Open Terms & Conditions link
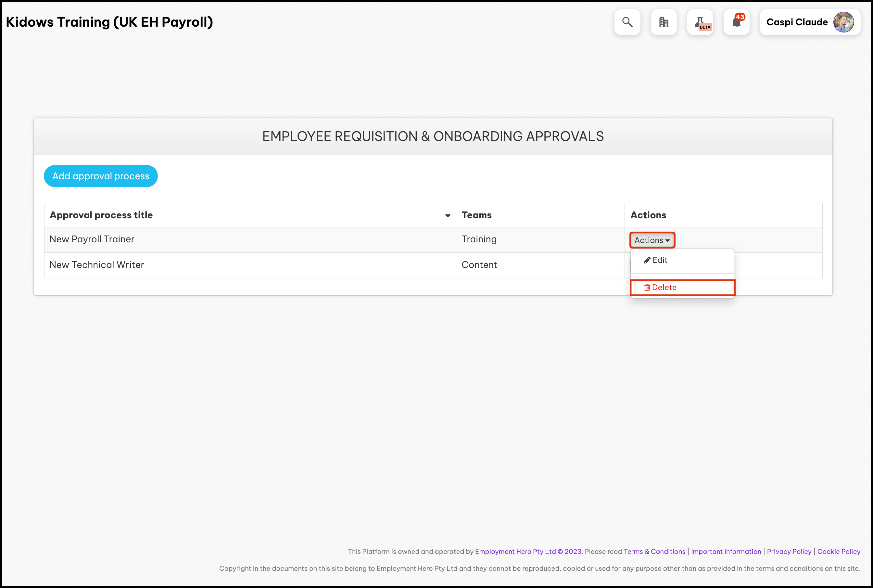The image size is (873, 588). point(654,551)
